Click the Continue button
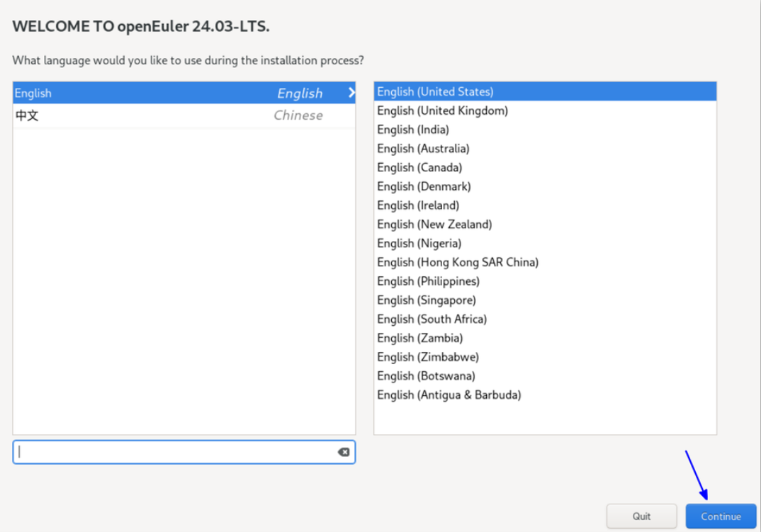 click(721, 516)
